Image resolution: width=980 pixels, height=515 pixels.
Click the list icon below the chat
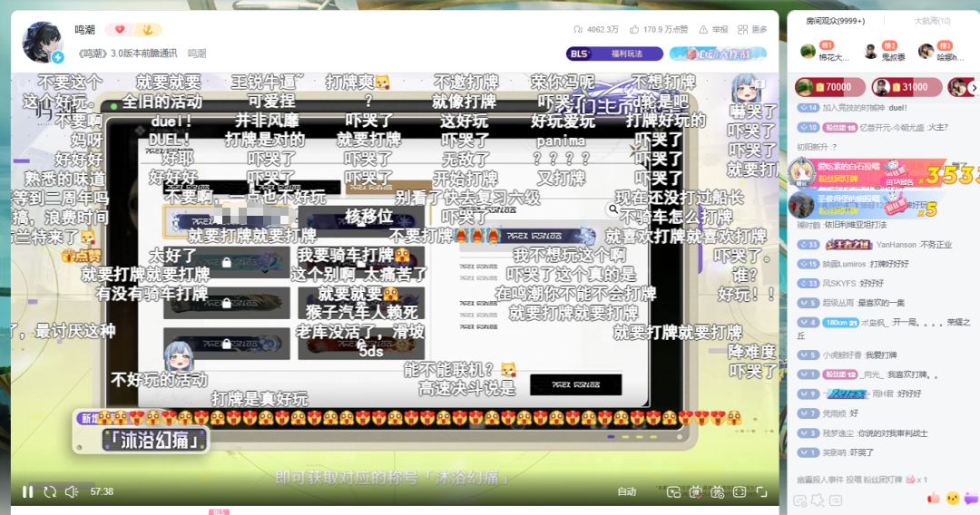[x=837, y=500]
